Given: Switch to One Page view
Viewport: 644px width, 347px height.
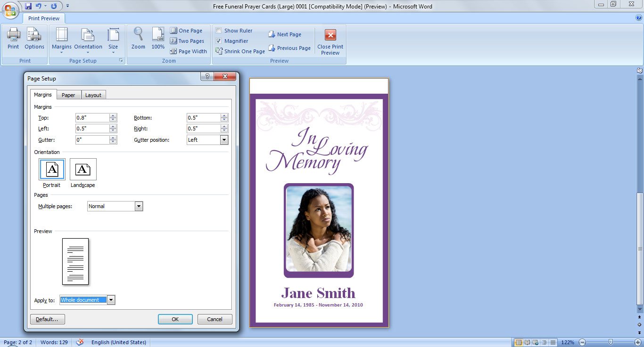Looking at the screenshot, I should click(x=186, y=31).
